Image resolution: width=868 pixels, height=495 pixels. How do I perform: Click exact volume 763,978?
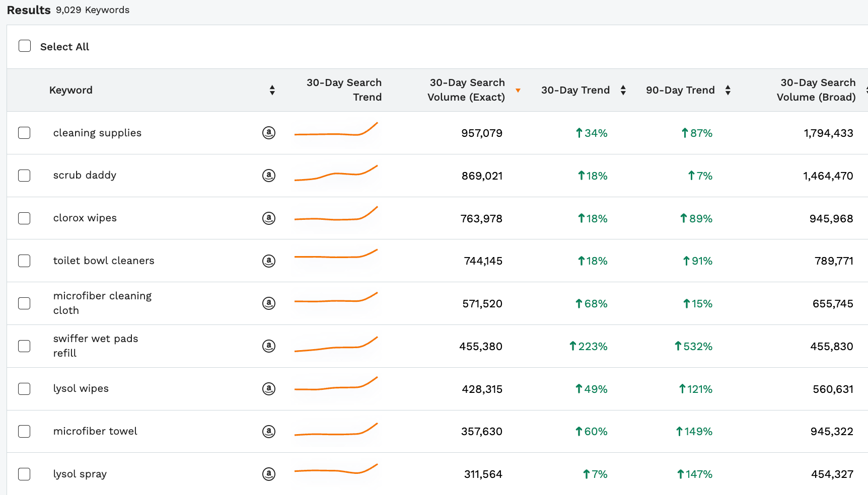point(481,219)
